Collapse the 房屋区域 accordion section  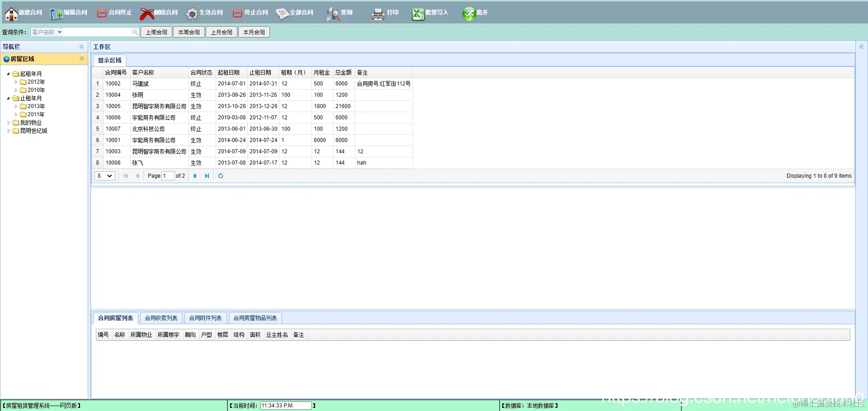(x=82, y=59)
